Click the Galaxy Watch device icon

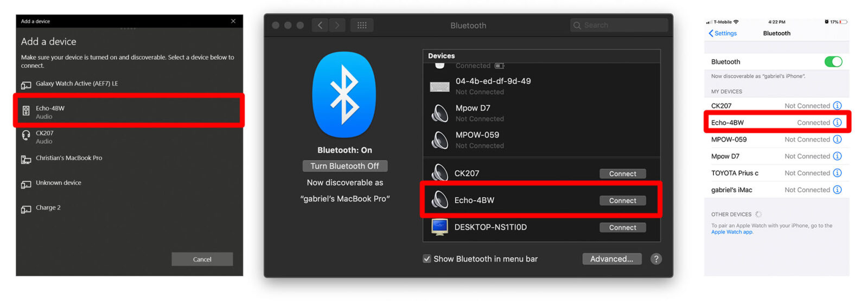pos(26,85)
